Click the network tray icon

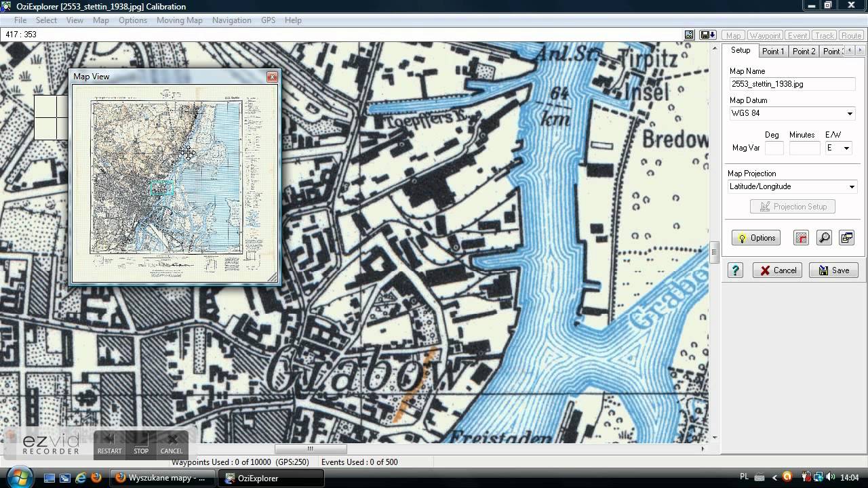pos(819,478)
